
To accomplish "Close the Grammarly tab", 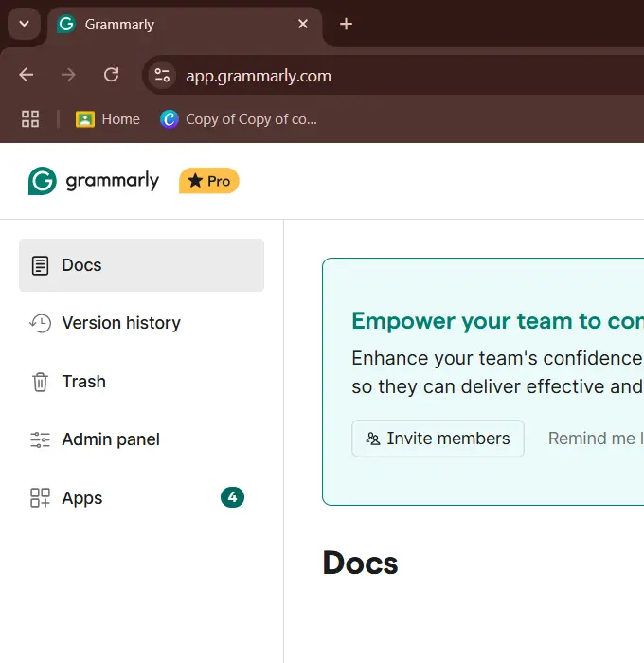I will pos(303,24).
